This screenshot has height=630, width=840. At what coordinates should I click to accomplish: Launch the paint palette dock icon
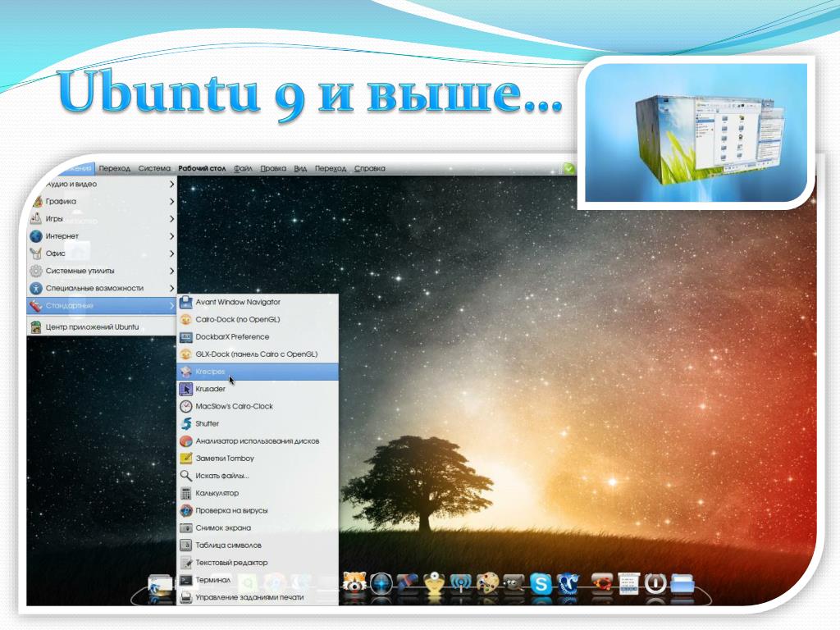[x=487, y=583]
